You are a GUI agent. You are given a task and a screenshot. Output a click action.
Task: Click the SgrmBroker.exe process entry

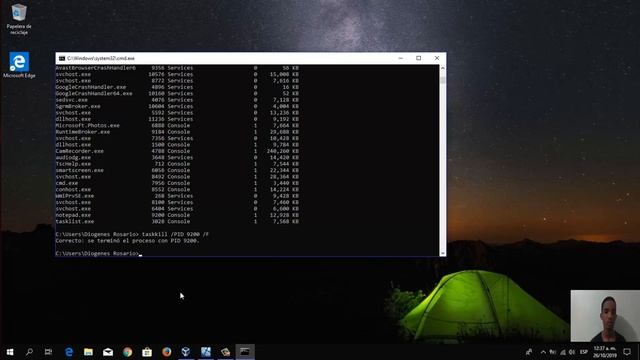[x=78, y=106]
